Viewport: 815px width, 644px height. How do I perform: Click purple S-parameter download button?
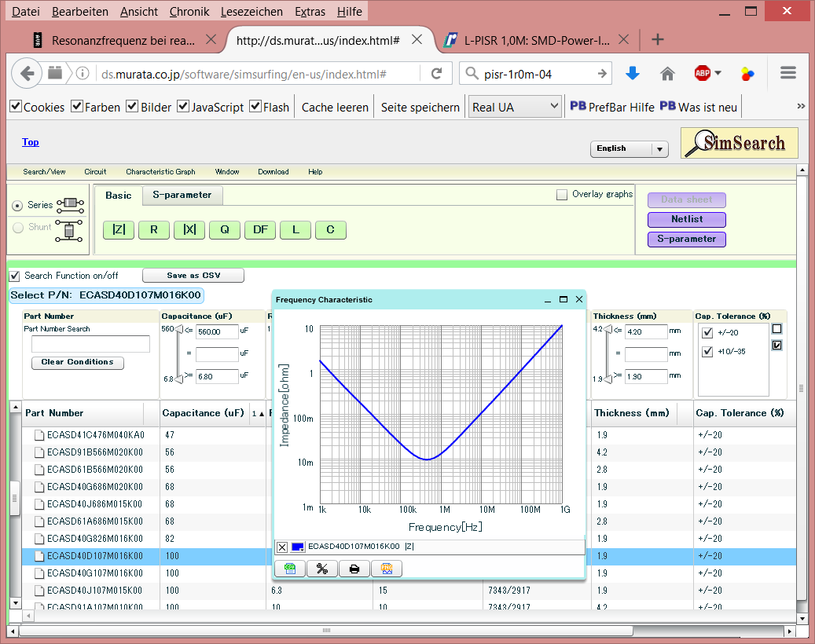687,239
